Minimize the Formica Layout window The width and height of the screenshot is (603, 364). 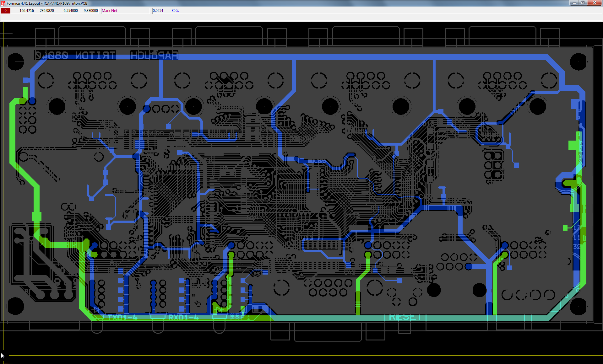[574, 3]
